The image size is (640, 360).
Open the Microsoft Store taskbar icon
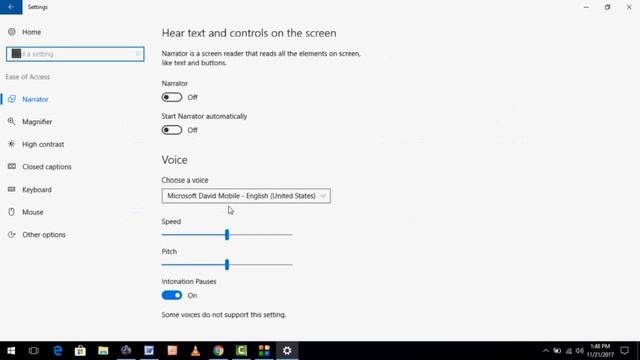click(x=80, y=351)
